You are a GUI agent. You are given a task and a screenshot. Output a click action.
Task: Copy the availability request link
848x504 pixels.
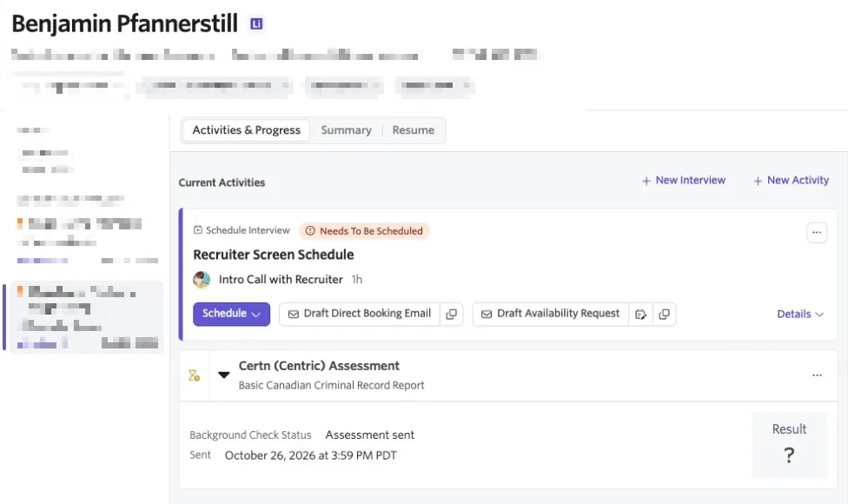(664, 315)
